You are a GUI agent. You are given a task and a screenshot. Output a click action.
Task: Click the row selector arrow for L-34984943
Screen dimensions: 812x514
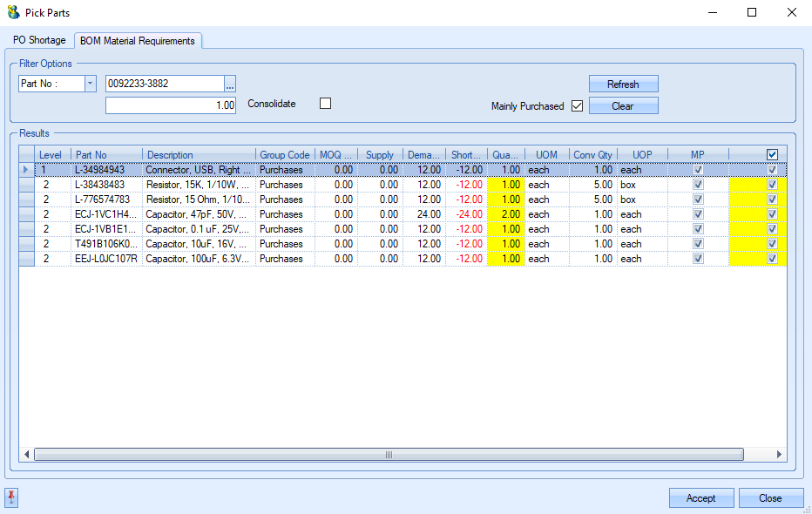pyautogui.click(x=26, y=170)
